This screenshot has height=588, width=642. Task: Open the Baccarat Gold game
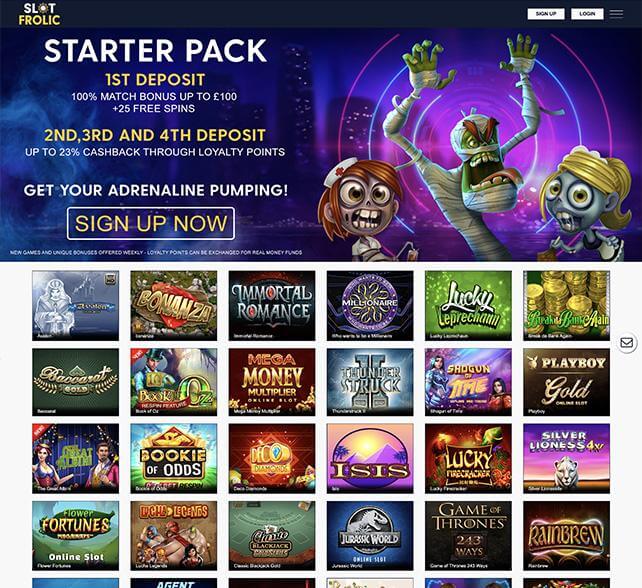[x=75, y=382]
